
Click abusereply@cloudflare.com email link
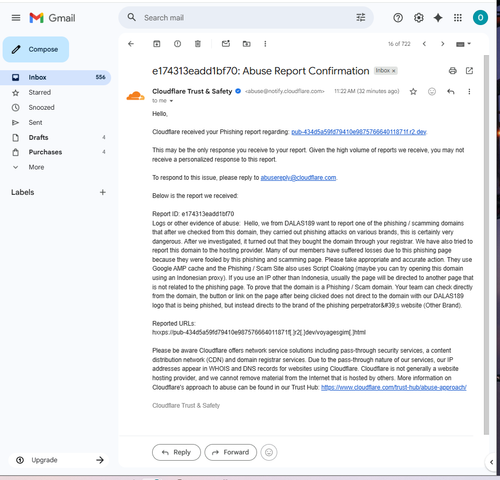coord(298,178)
